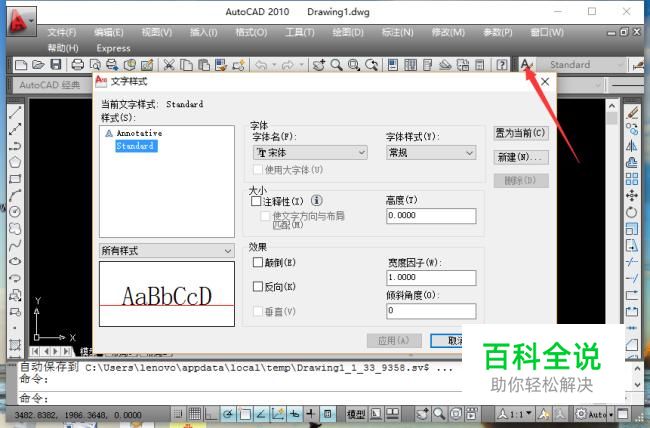Open the Standard text style toolbar dropdown

coord(580,65)
